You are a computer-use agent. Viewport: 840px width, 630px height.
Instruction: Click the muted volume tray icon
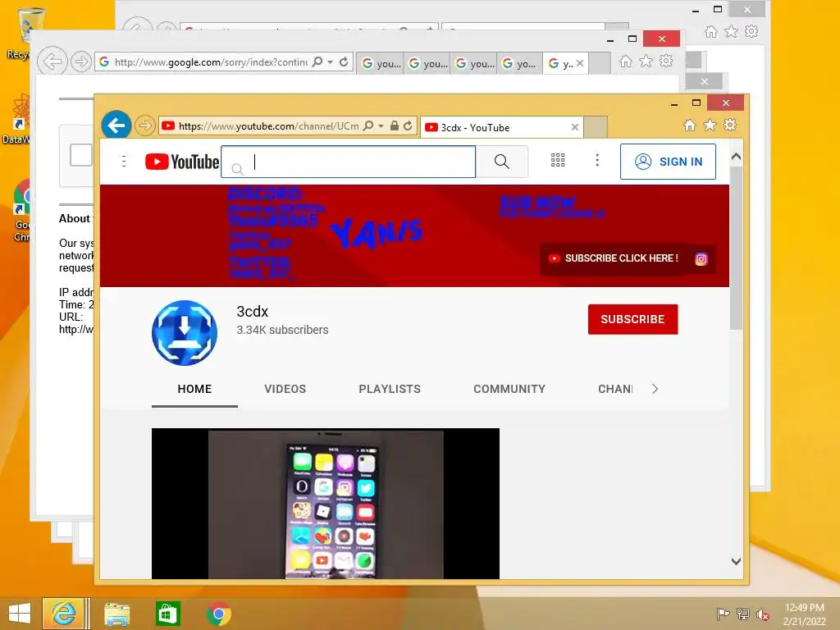click(x=762, y=614)
